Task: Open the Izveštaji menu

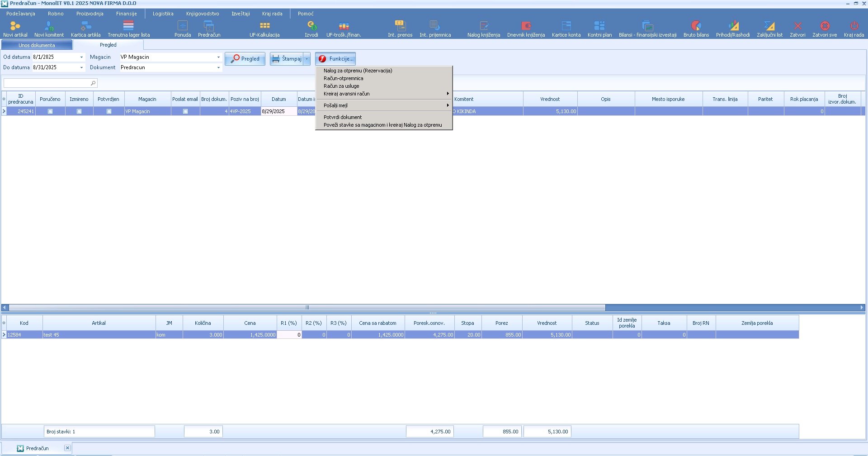Action: [241, 14]
